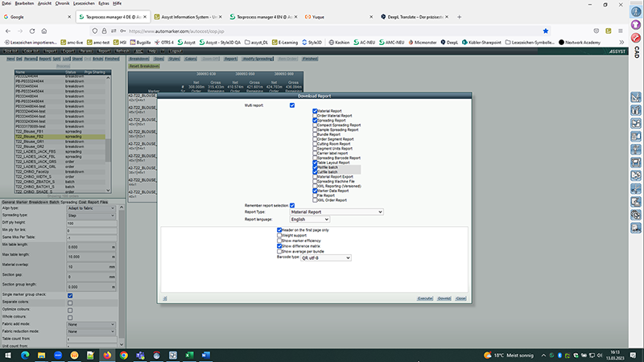Image resolution: width=644 pixels, height=362 pixels.
Task: Click the Chrome icon in taskbar
Action: pyautogui.click(x=125, y=354)
